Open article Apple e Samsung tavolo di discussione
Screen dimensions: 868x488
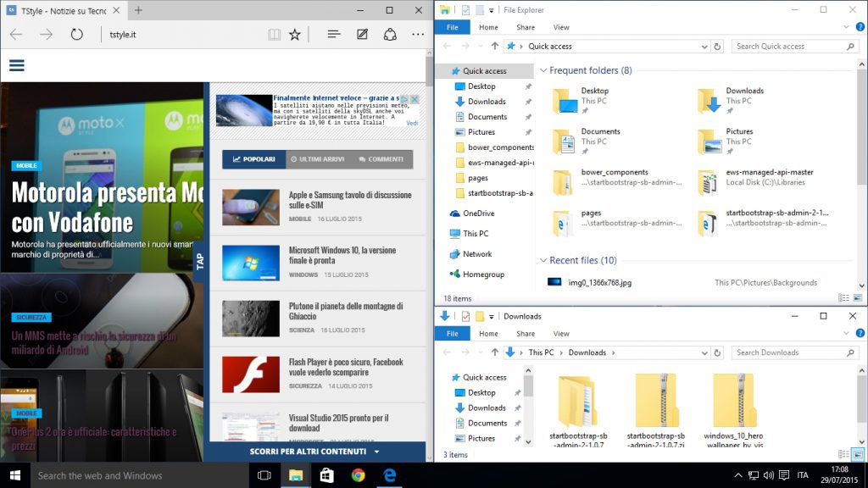tap(350, 200)
